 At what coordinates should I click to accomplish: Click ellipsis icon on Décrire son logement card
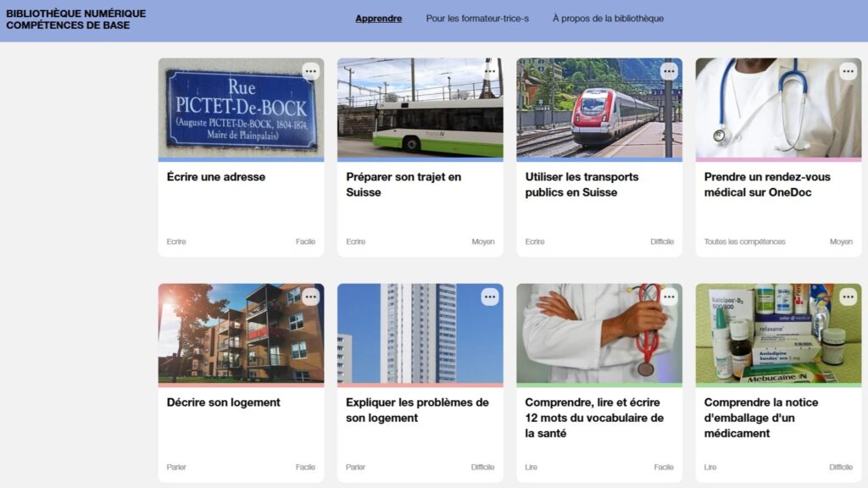point(310,297)
